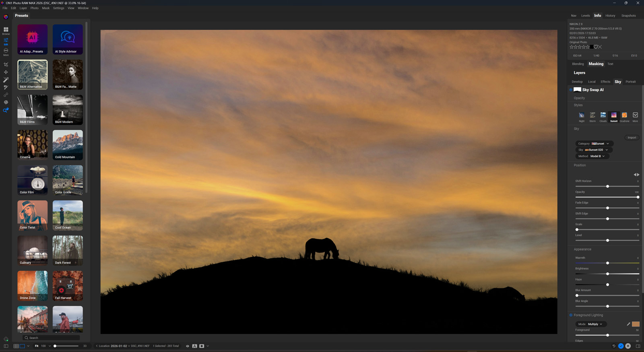Screen dimensions: 644x352
Task: Open the Layer menu
Action: tap(23, 8)
